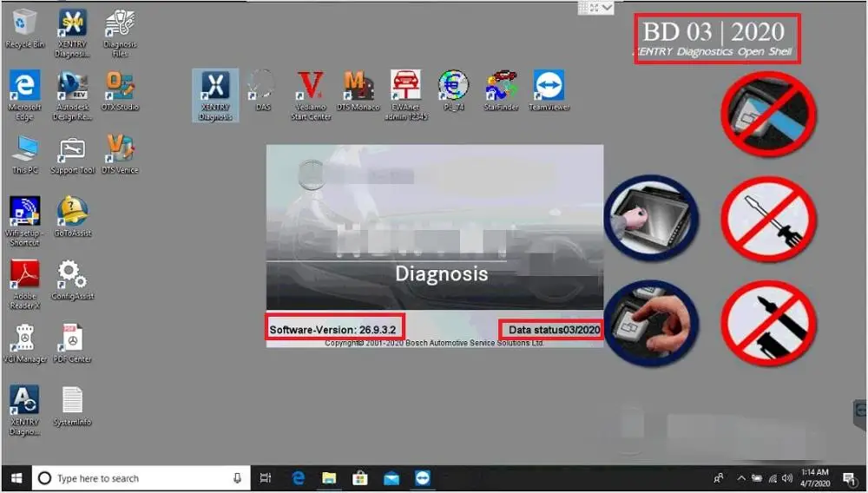Open Task View on the taskbar
Image resolution: width=868 pixels, height=493 pixels.
[x=266, y=478]
